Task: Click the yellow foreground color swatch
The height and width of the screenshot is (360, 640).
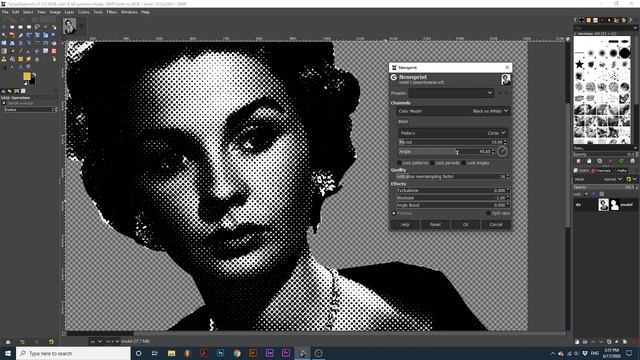Action: [x=27, y=76]
